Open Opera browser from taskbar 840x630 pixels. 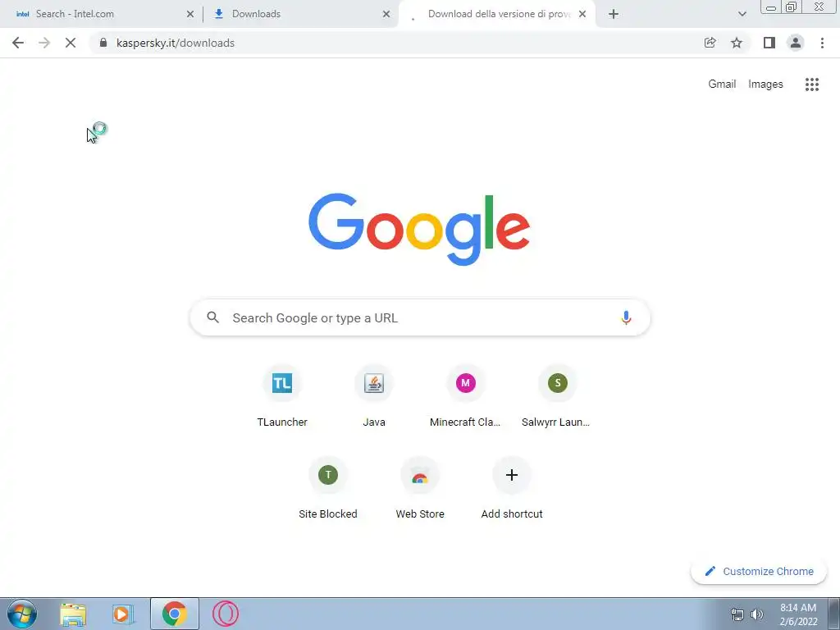[x=225, y=614]
